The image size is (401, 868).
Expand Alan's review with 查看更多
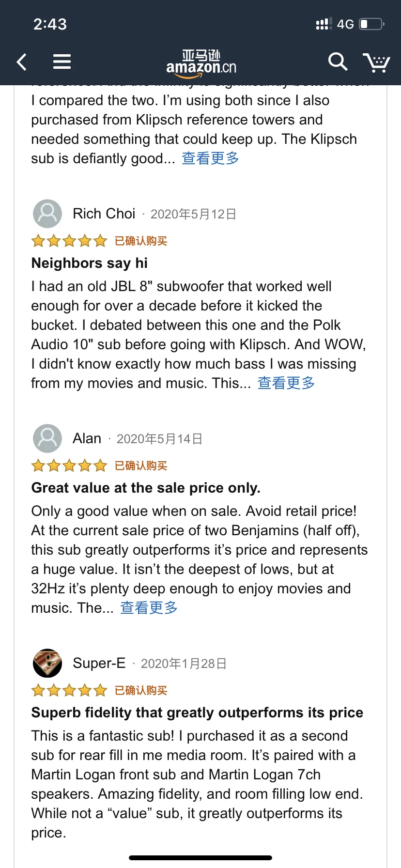click(x=149, y=608)
